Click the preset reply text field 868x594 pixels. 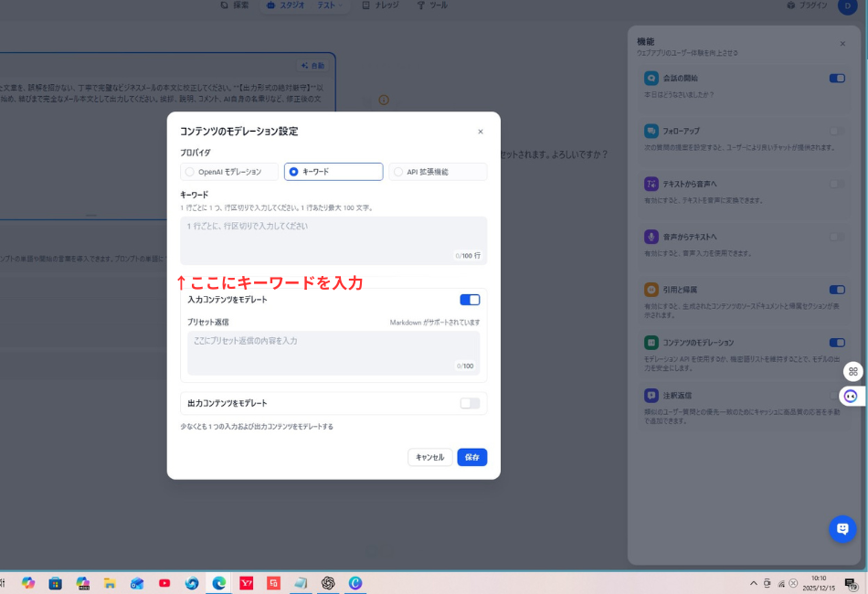pyautogui.click(x=333, y=352)
